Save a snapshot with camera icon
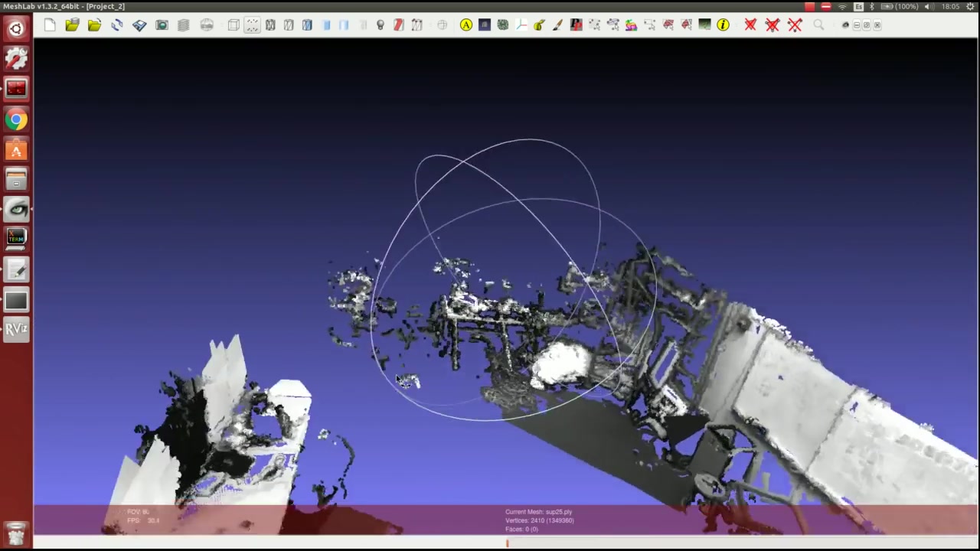This screenshot has height=551, width=980. tap(162, 25)
